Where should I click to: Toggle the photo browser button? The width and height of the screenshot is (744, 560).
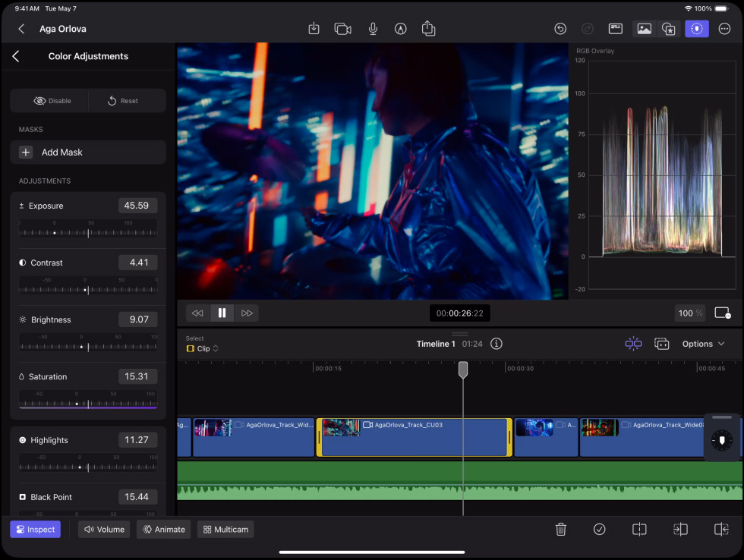click(x=644, y=29)
